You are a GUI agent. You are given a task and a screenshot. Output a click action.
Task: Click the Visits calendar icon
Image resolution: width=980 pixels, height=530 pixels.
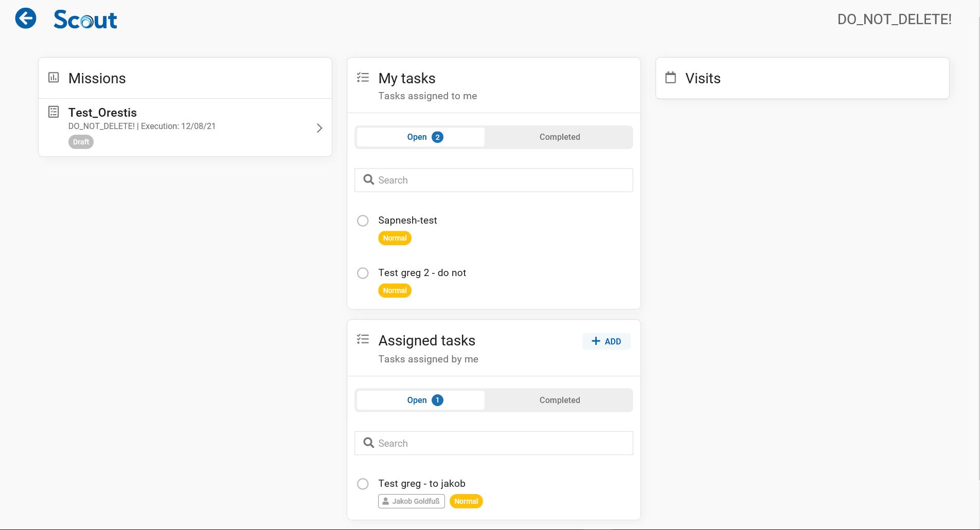point(670,78)
